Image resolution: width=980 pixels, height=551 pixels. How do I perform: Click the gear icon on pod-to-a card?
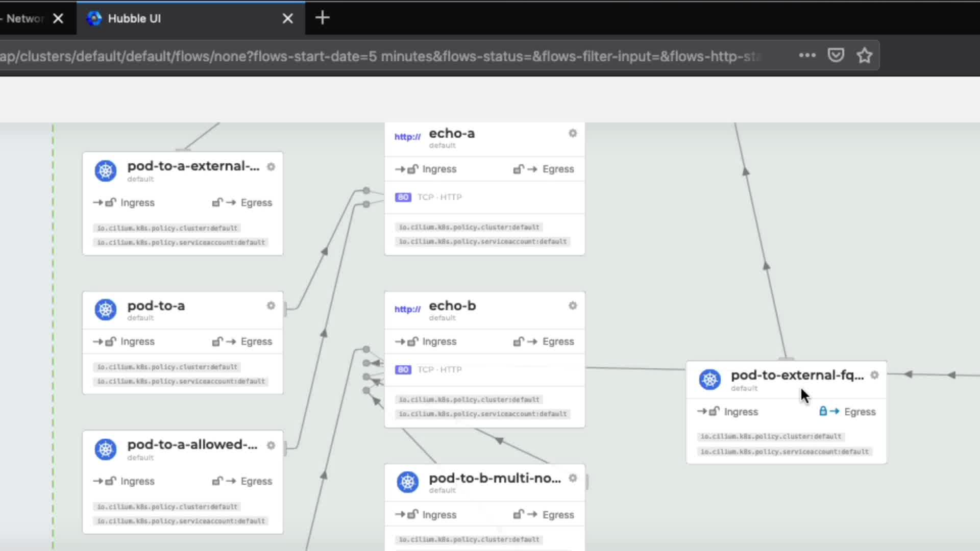pos(271,306)
